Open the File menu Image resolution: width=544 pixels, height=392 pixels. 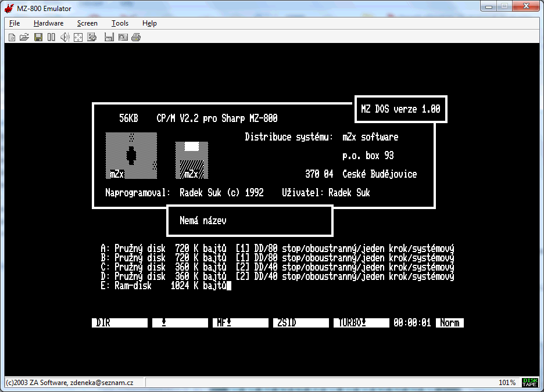(x=15, y=23)
